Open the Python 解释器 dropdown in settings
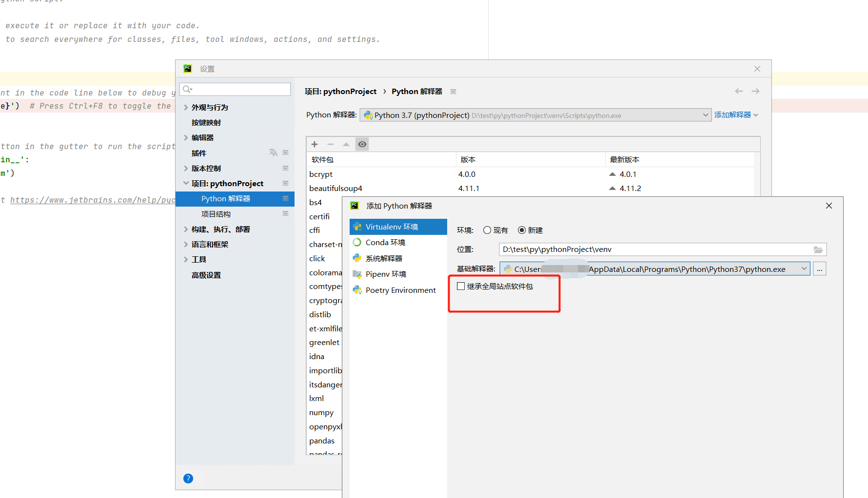The height and width of the screenshot is (498, 868). (x=535, y=115)
